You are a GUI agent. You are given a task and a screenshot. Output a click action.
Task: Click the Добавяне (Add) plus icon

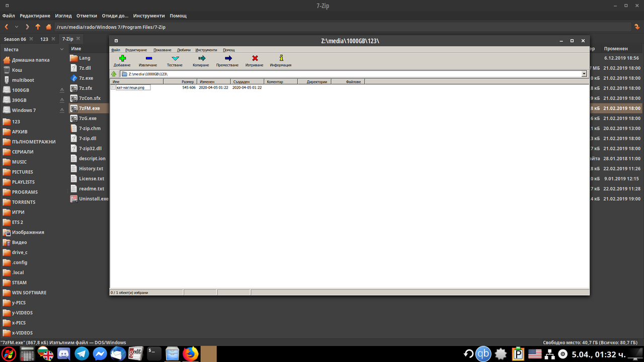(x=122, y=58)
